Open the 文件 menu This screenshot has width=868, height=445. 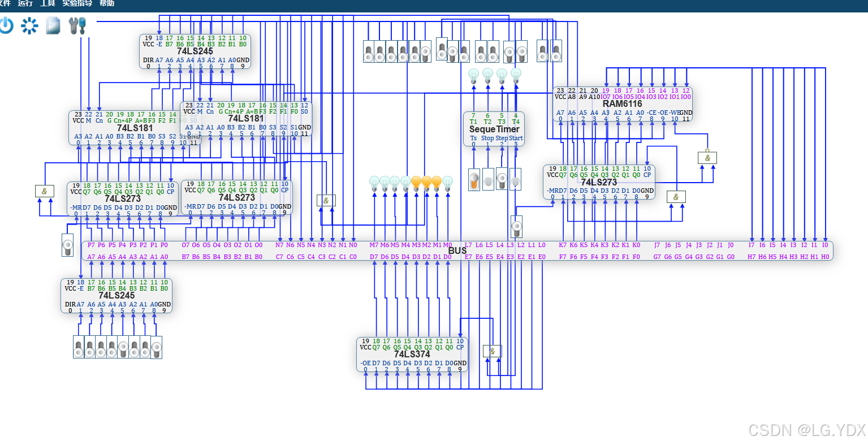click(5, 3)
